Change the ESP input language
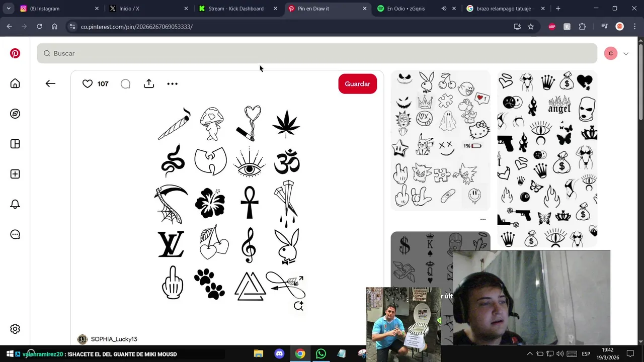The height and width of the screenshot is (362, 644). (586, 354)
